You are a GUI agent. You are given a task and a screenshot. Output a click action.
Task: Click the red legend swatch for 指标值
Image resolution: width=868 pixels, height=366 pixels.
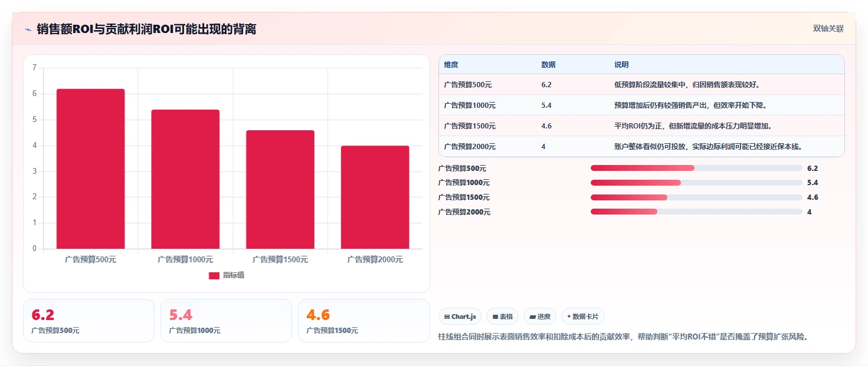[214, 276]
